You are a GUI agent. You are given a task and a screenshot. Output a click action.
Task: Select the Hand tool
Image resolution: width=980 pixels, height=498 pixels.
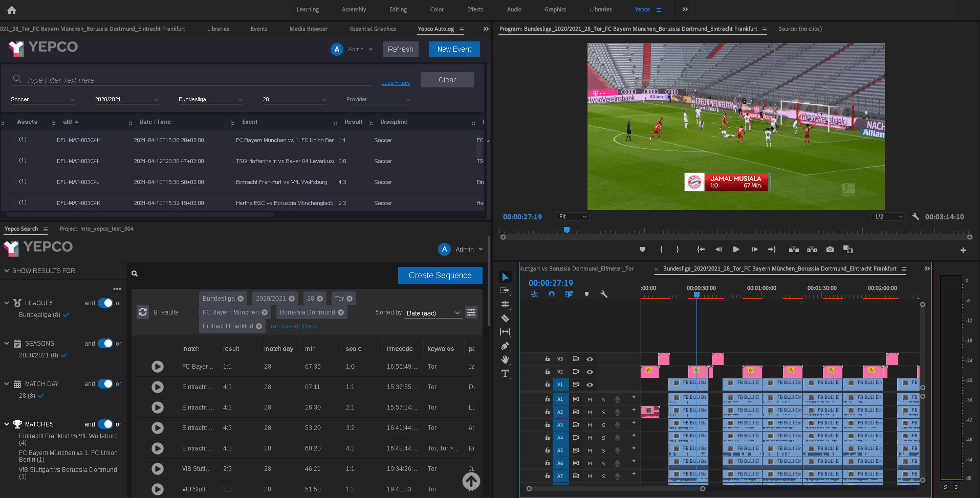pyautogui.click(x=505, y=359)
